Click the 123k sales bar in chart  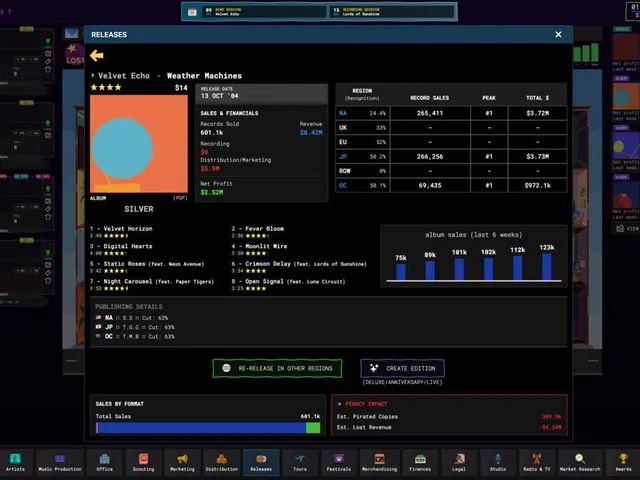pos(547,267)
